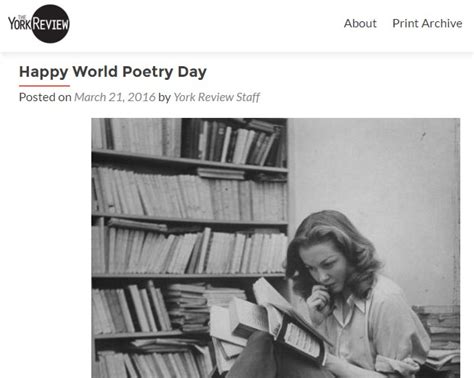Viewport: 474px width, 378px height.
Task: Click the black-and-white photo of woman reading
Action: (276, 248)
